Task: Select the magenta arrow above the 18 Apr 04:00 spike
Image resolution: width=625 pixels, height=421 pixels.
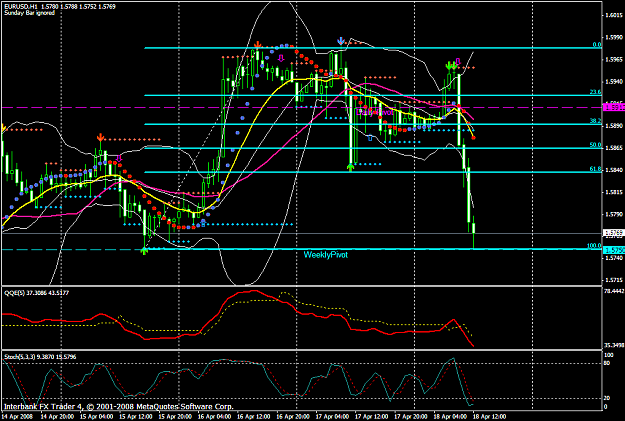Action: [x=458, y=61]
